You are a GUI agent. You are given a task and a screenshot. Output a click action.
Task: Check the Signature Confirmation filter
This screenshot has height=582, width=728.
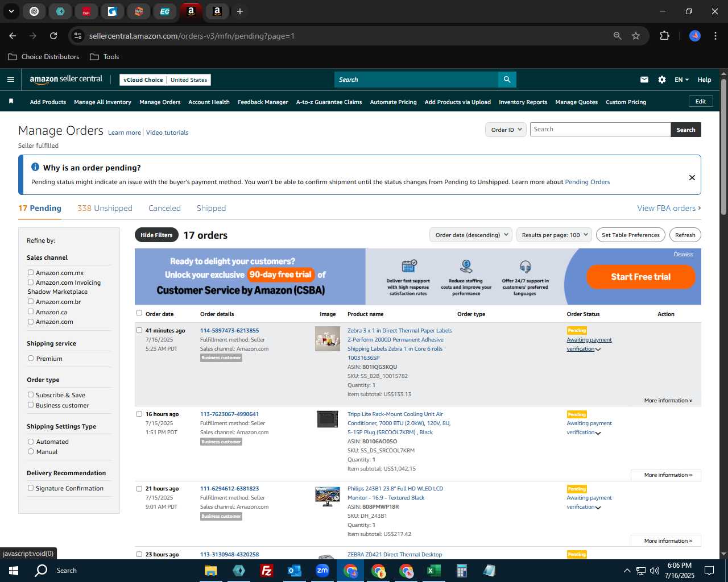[31, 488]
